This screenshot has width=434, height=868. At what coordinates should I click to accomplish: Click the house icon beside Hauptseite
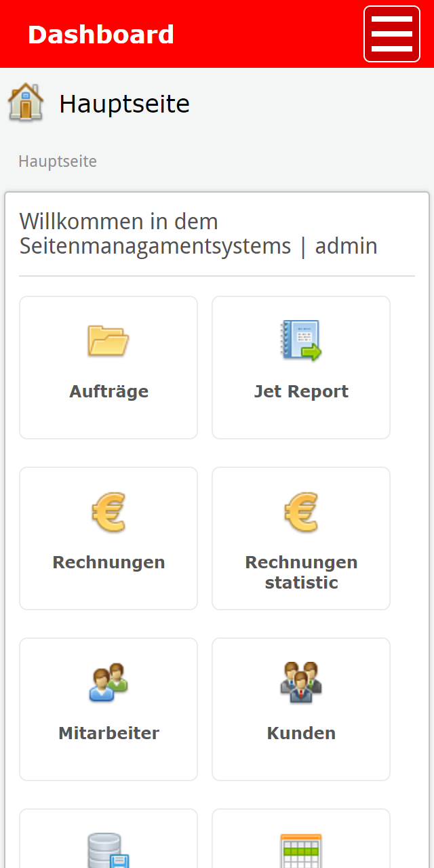pos(26,102)
